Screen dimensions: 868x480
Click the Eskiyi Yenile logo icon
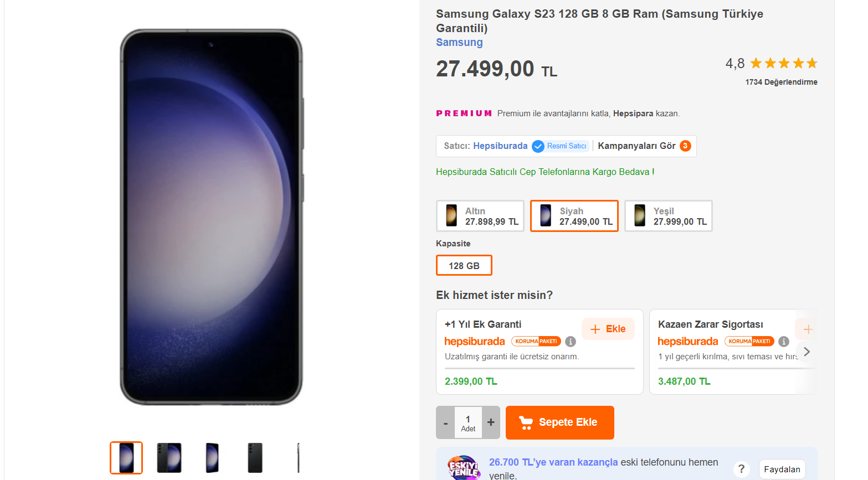click(x=464, y=467)
